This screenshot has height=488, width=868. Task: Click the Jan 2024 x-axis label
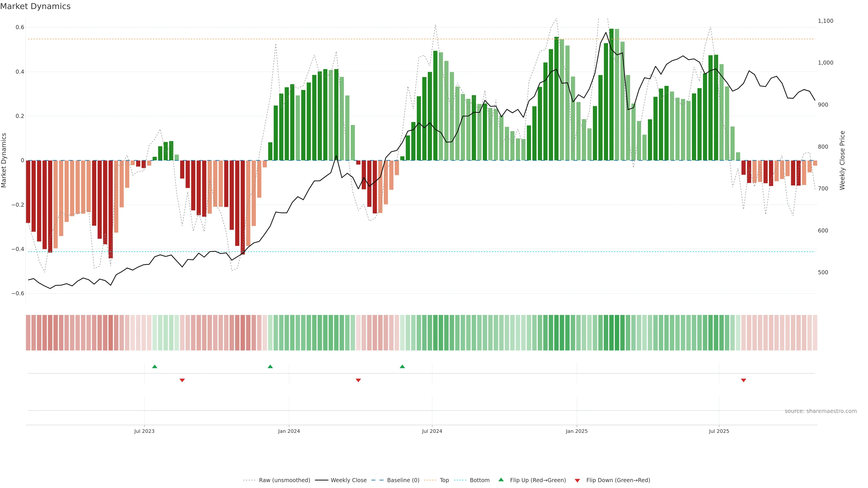click(x=289, y=431)
